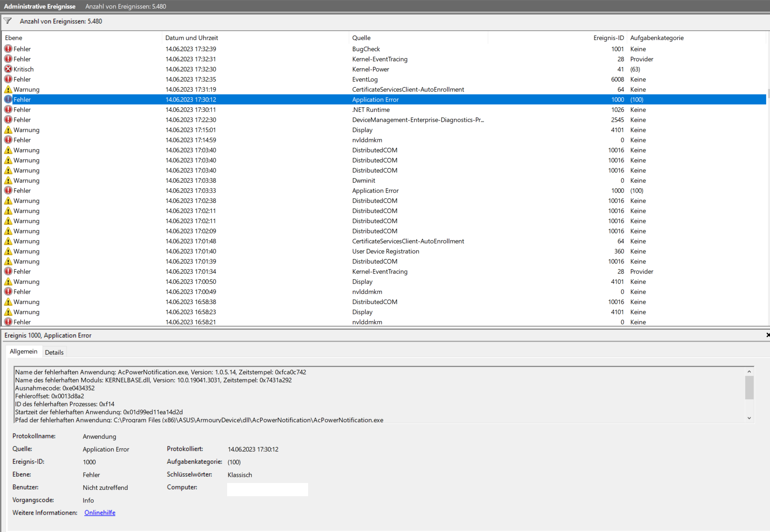
Task: Click the warning icon at 17:15:01 Display row
Action: [x=8, y=130]
